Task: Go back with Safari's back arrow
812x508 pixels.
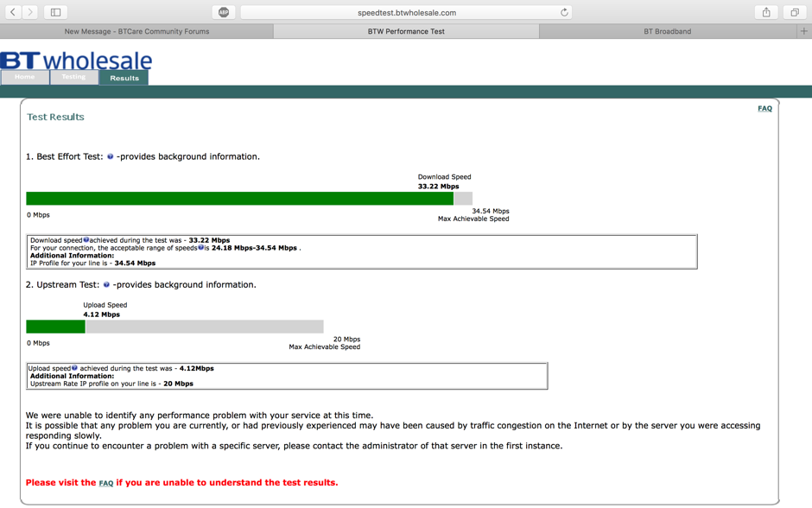Action: (x=13, y=12)
